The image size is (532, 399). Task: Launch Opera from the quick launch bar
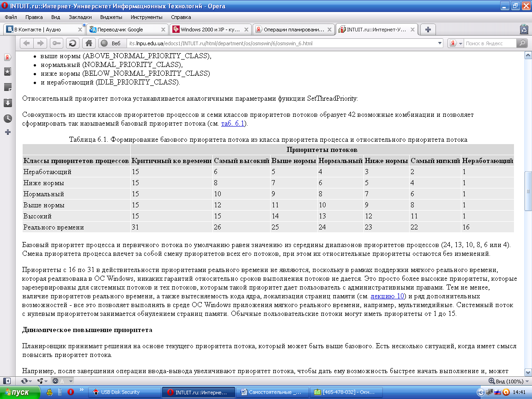point(71,392)
